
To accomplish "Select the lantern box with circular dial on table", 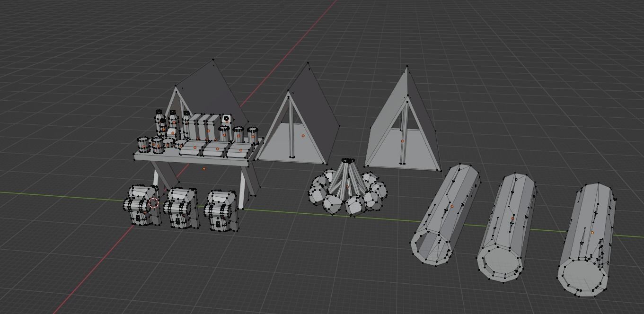I will 226,121.
